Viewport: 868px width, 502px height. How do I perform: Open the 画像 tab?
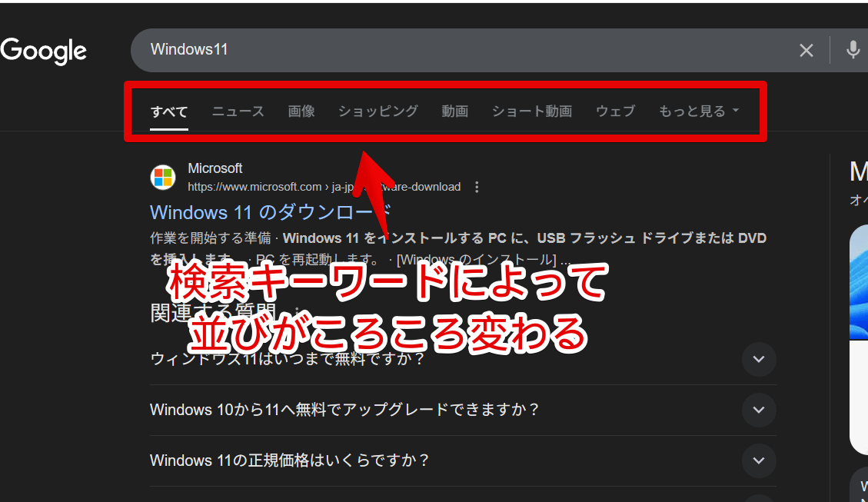click(x=301, y=111)
